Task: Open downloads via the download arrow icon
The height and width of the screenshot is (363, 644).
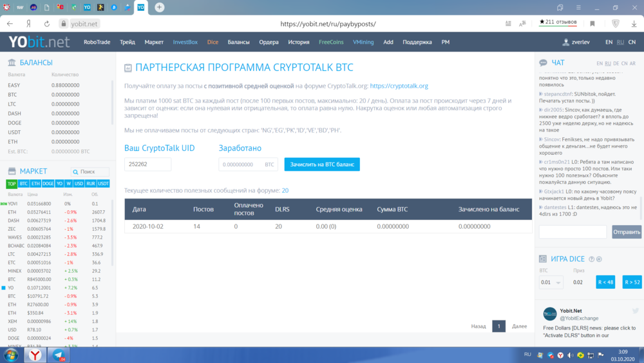Action: [x=634, y=24]
